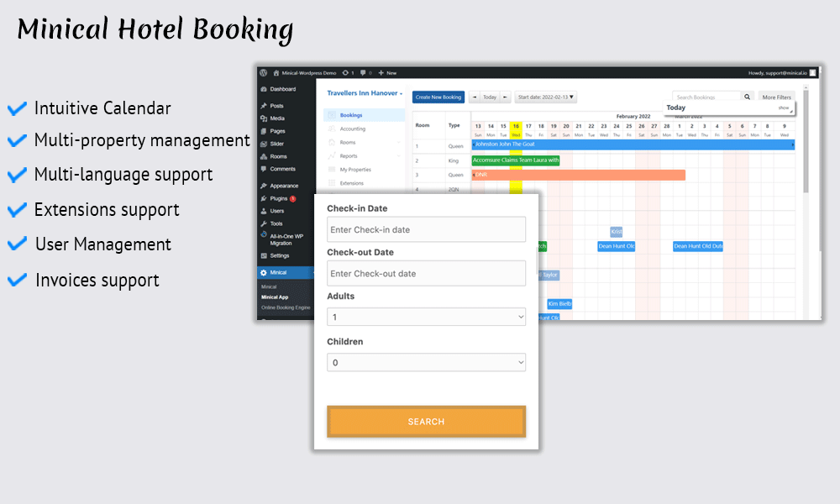Screen dimensions: 840x504
Task: Click the orange SEARCH button
Action: coord(426,422)
